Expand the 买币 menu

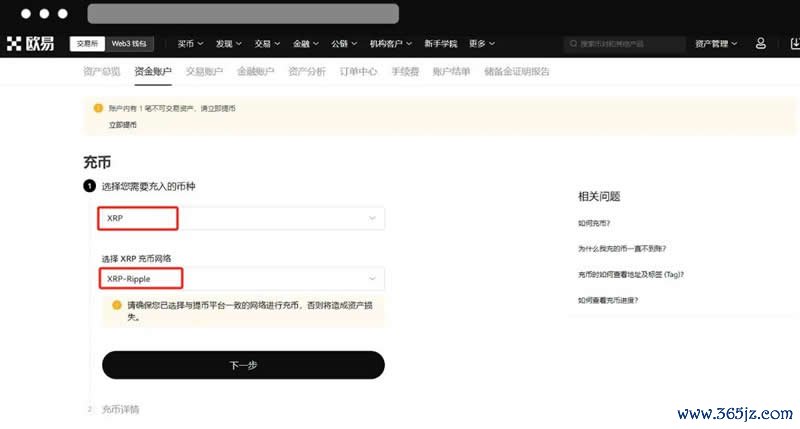(190, 44)
